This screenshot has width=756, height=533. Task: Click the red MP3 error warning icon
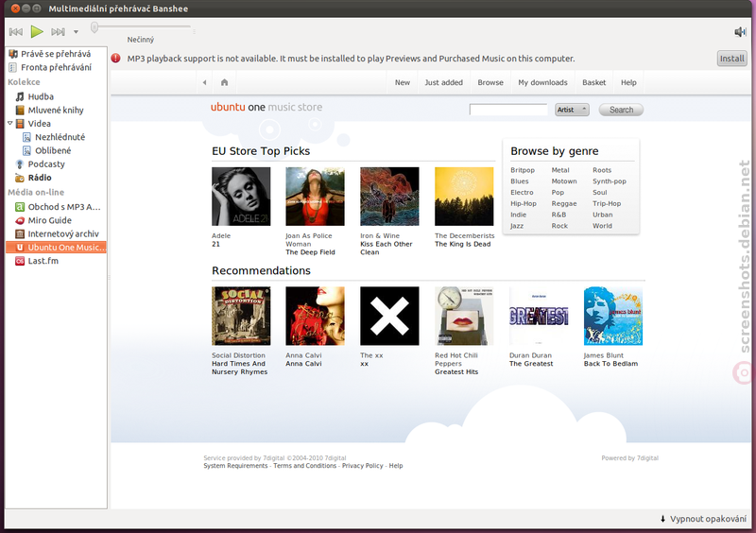pos(115,59)
